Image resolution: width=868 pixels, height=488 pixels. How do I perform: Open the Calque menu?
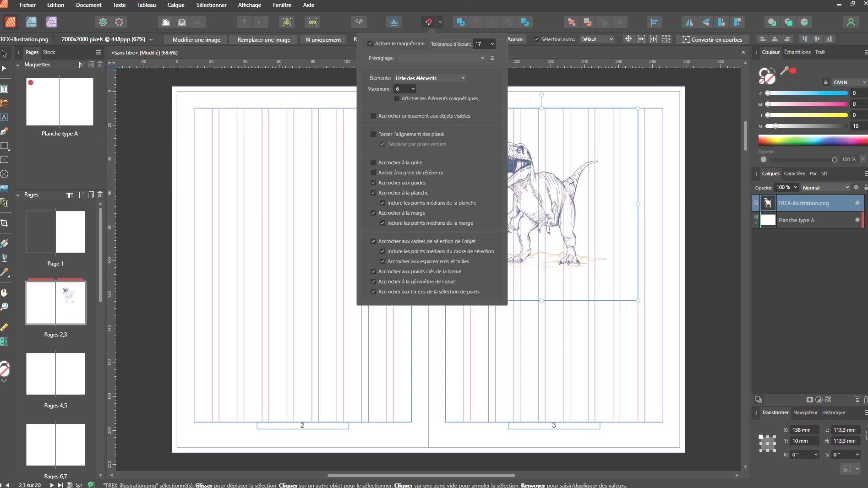(x=175, y=5)
